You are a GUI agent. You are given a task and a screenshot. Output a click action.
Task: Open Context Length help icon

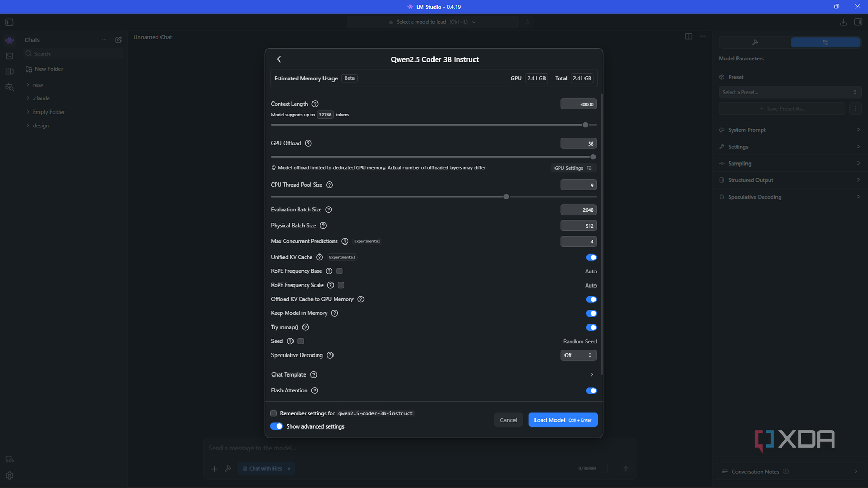[x=315, y=104]
